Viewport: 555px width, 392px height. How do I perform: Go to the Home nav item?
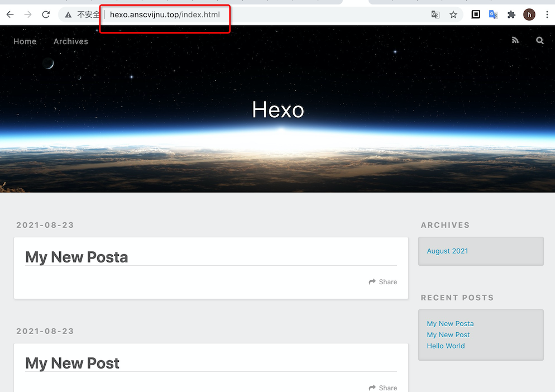pyautogui.click(x=25, y=41)
